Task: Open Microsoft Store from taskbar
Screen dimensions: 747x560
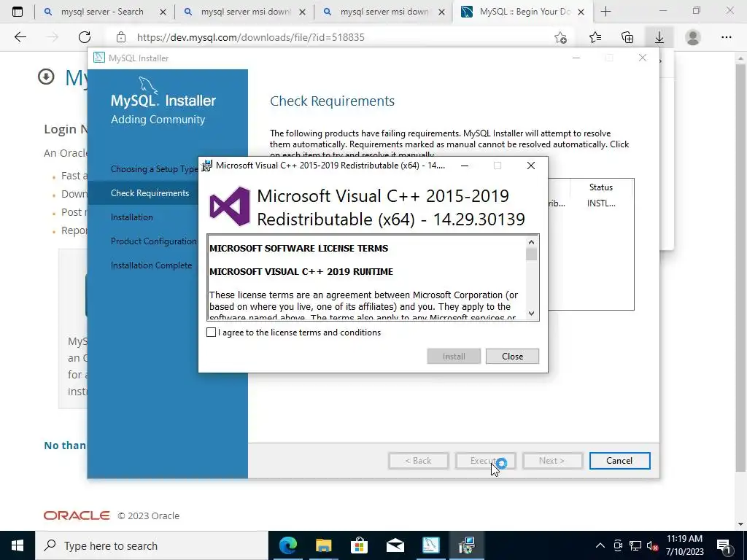Action: pyautogui.click(x=359, y=545)
